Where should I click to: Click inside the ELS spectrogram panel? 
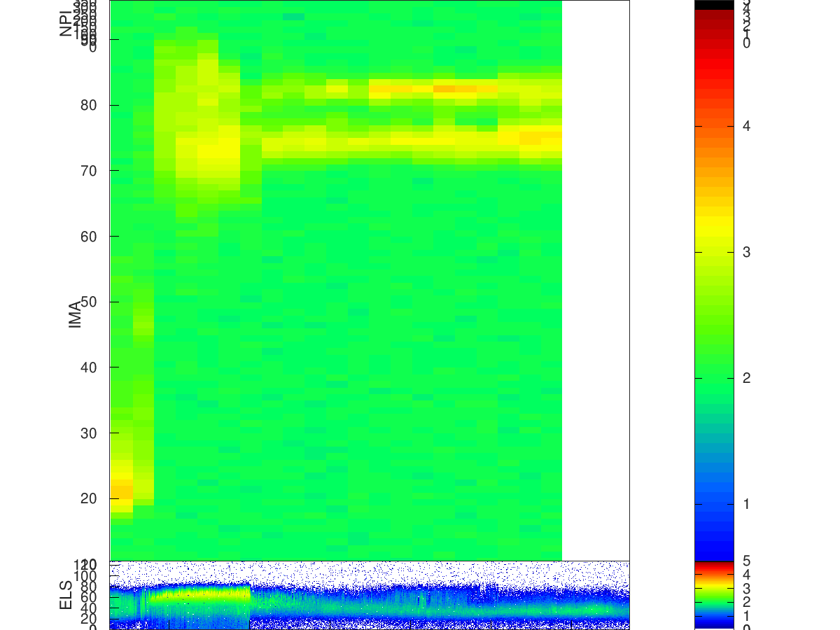pyautogui.click(x=370, y=595)
